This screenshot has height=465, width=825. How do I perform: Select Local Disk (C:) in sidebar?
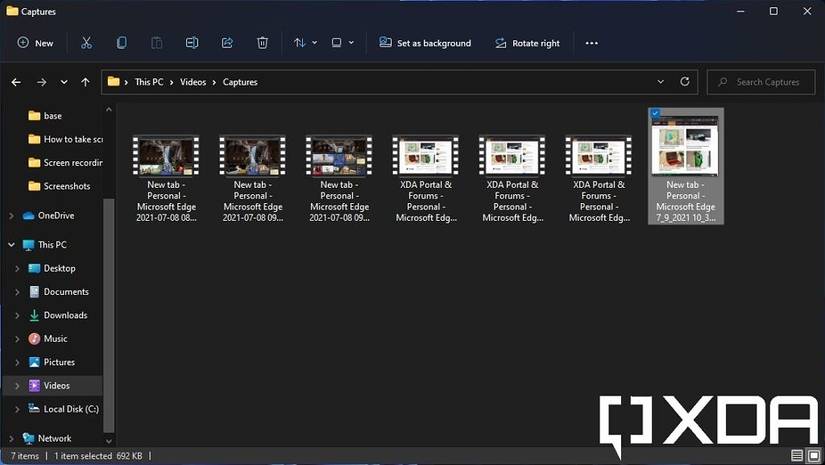pos(63,409)
